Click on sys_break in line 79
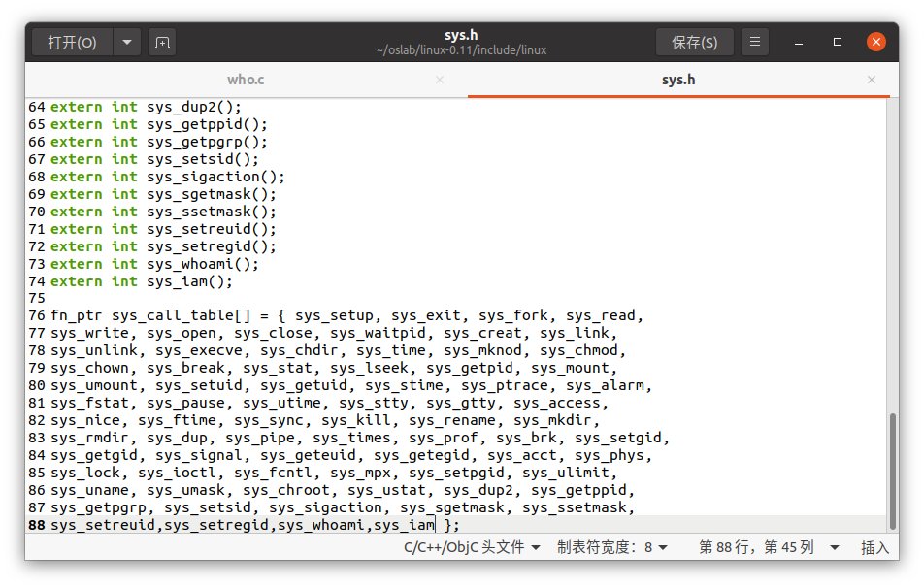Image resolution: width=924 pixels, height=588 pixels. pos(185,369)
